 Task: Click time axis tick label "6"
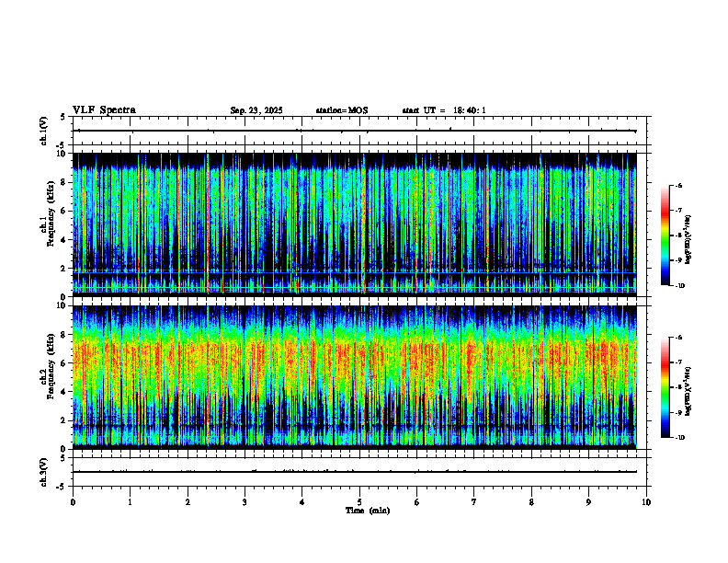(x=417, y=502)
